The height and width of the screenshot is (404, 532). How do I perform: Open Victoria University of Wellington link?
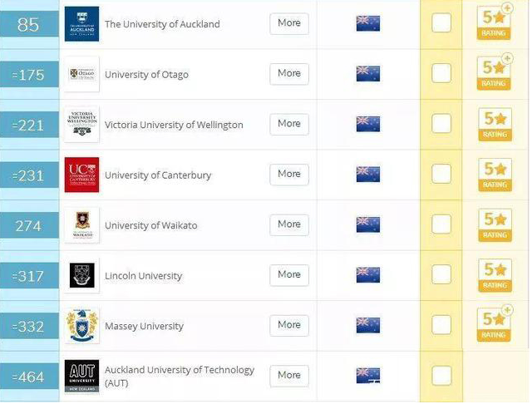click(174, 125)
